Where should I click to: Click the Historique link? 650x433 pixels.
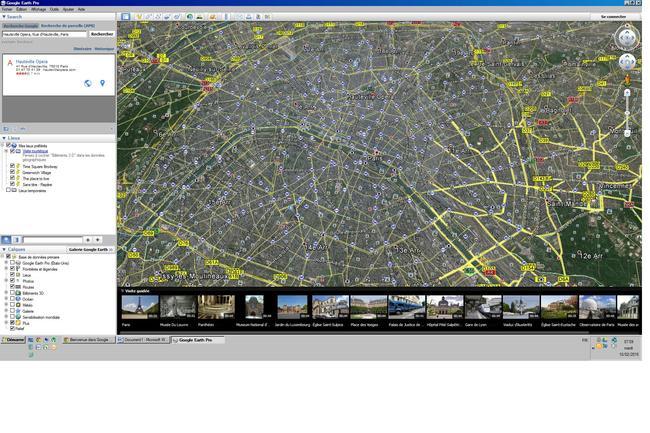(104, 48)
